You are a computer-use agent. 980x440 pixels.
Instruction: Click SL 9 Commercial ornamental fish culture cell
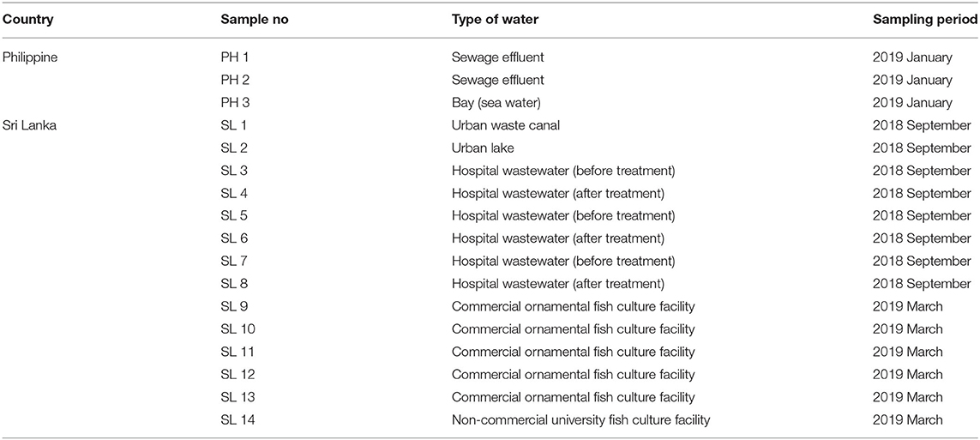[x=573, y=306]
